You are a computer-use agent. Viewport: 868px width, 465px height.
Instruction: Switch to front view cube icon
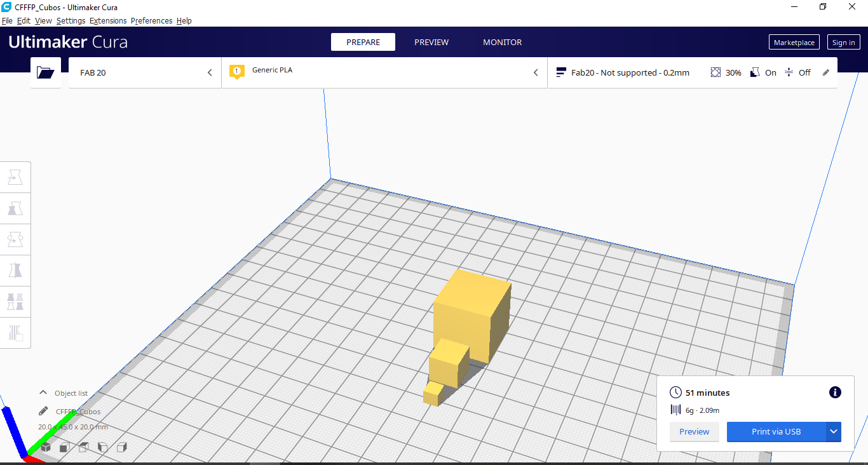point(64,447)
